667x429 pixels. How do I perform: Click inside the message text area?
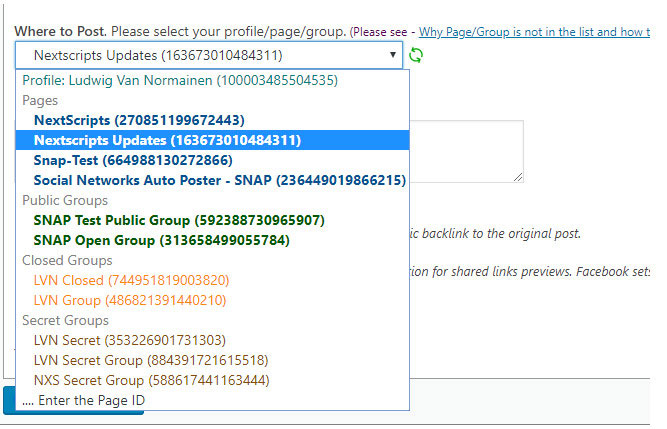(x=470, y=150)
